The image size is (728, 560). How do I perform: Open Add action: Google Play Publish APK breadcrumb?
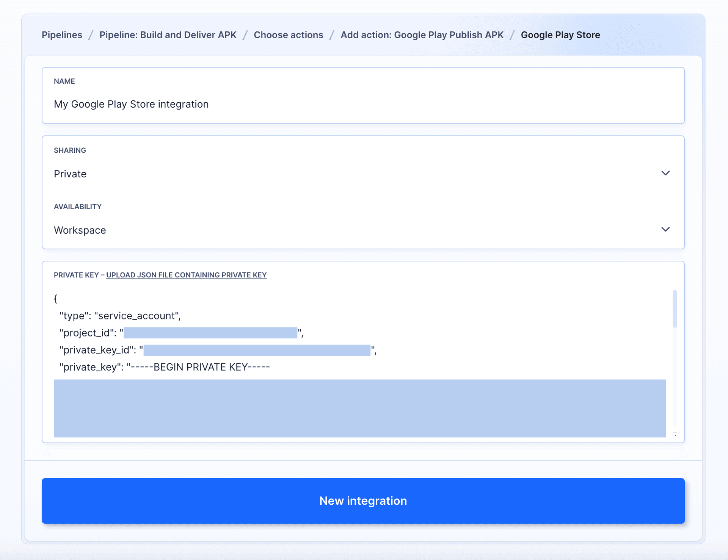(422, 34)
